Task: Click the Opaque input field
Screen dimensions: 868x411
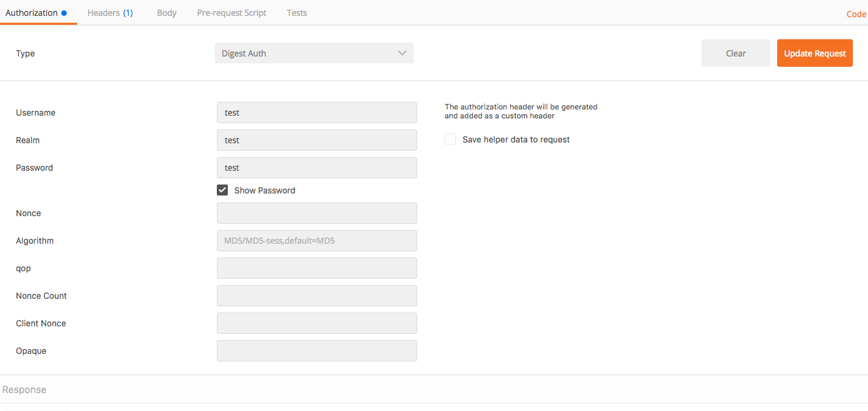Action: (x=317, y=350)
